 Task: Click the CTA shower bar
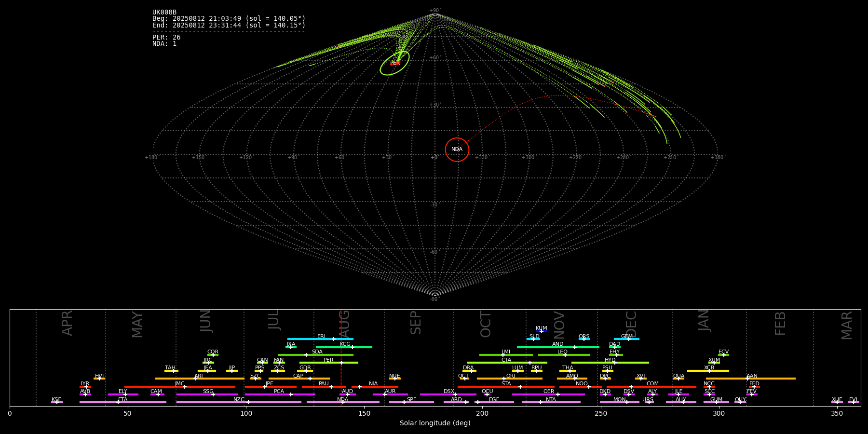click(507, 363)
